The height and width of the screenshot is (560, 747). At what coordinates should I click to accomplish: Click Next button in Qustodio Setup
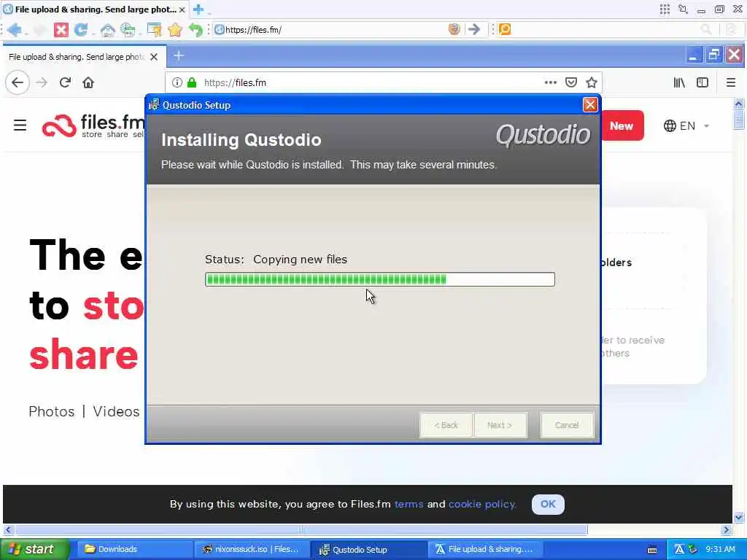[500, 425]
